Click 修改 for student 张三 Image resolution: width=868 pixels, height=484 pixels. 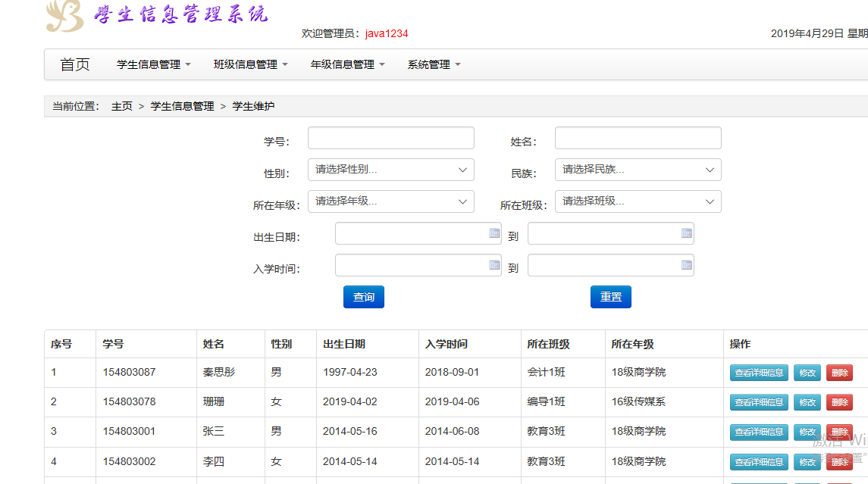tap(807, 432)
